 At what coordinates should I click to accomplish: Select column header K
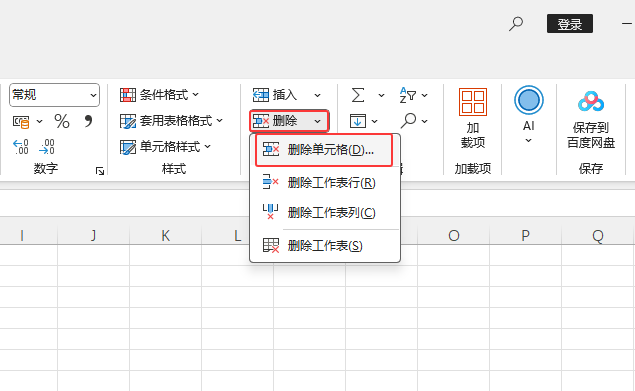click(166, 235)
